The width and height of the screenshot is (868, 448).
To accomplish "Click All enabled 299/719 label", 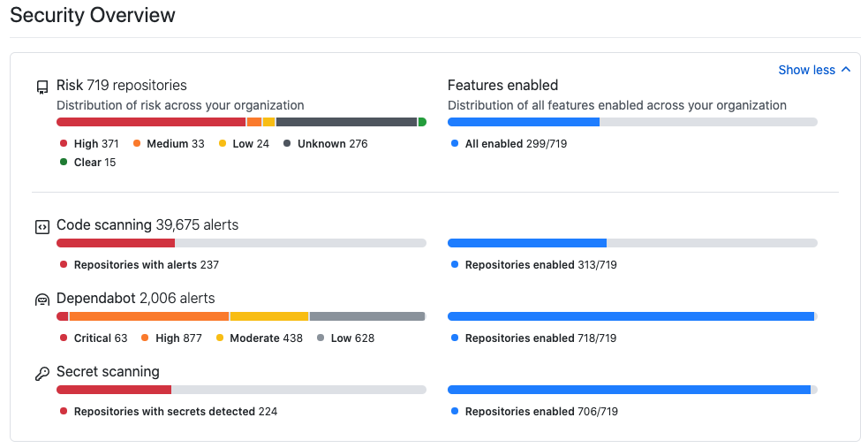I will point(509,144).
